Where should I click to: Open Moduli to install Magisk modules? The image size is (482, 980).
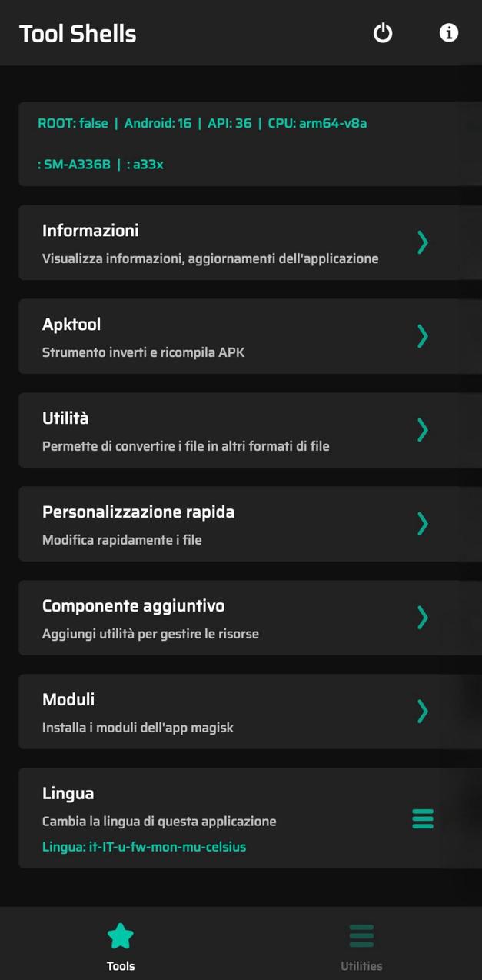(231, 712)
